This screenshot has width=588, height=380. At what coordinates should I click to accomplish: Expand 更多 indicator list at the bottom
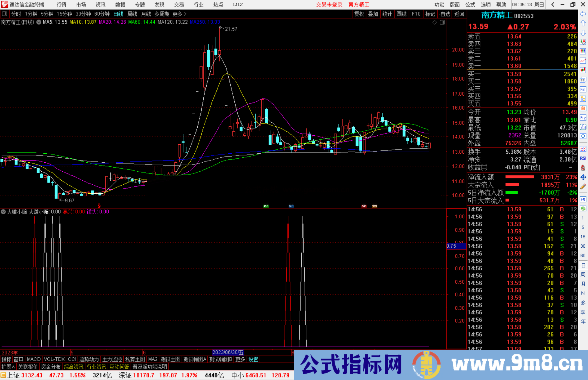click(x=240, y=359)
